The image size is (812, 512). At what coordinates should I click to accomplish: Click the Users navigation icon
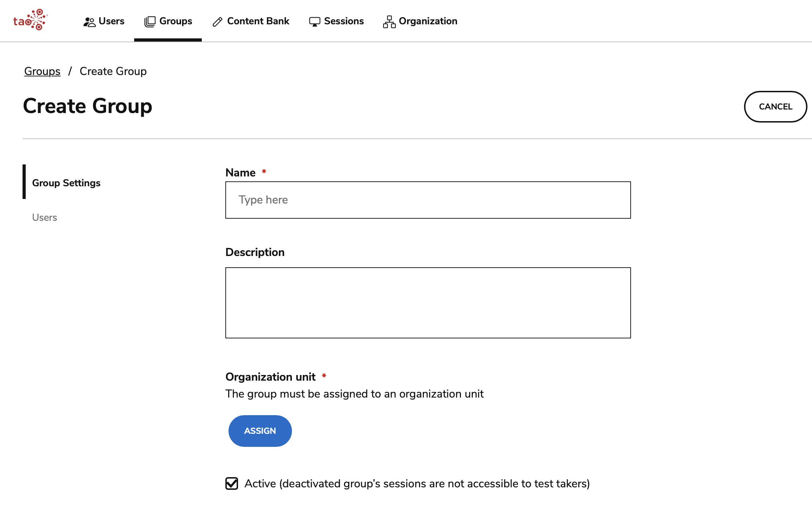(x=89, y=21)
